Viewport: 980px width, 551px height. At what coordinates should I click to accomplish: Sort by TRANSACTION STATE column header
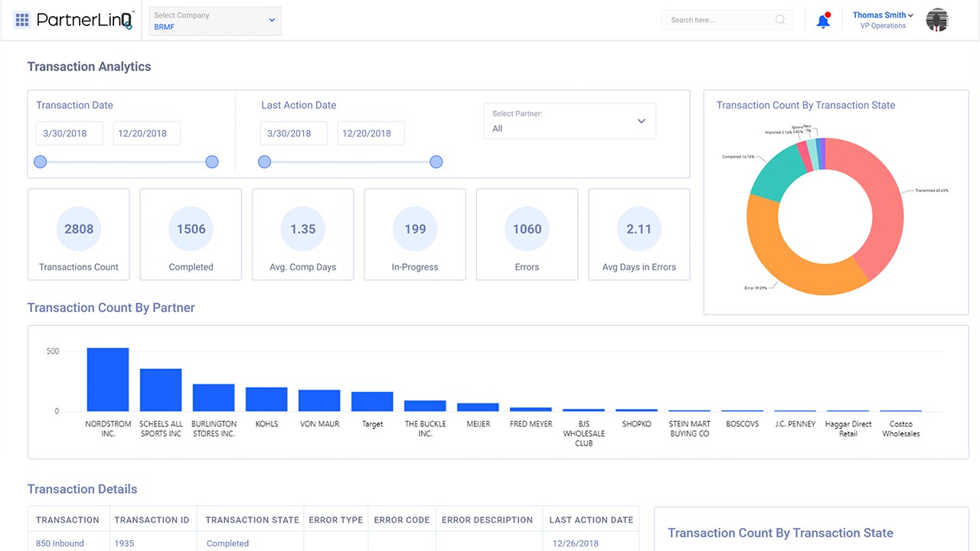point(252,520)
